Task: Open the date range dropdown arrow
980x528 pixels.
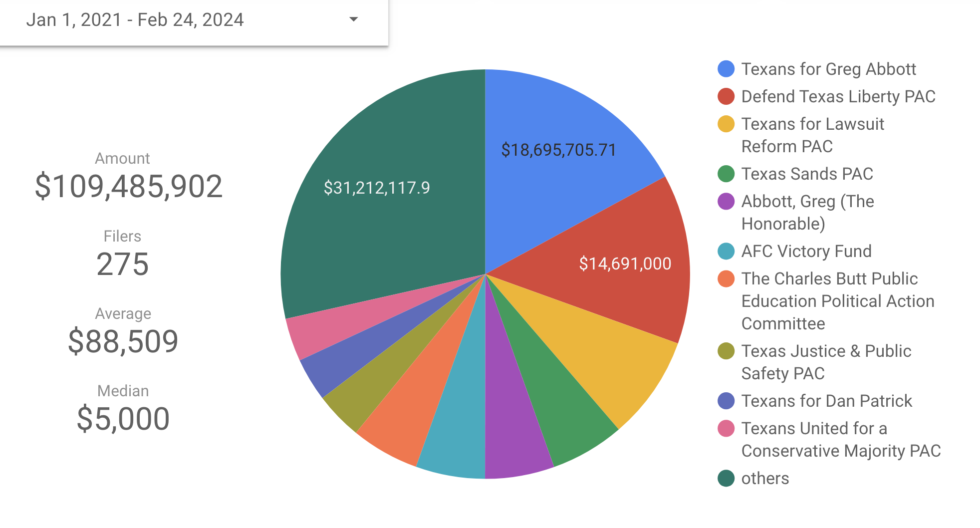Action: 353,19
